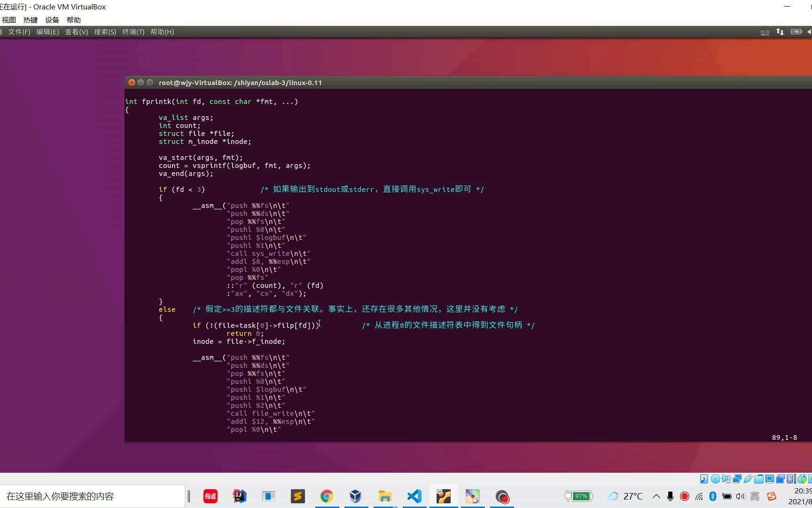Click VirtualBox display status icon
Image resolution: width=812 pixels, height=508 pixels.
770,479
